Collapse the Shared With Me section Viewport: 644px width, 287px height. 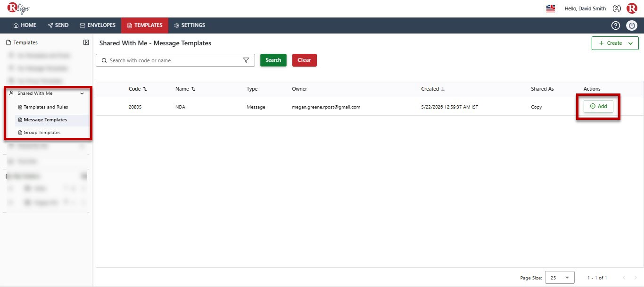point(82,93)
